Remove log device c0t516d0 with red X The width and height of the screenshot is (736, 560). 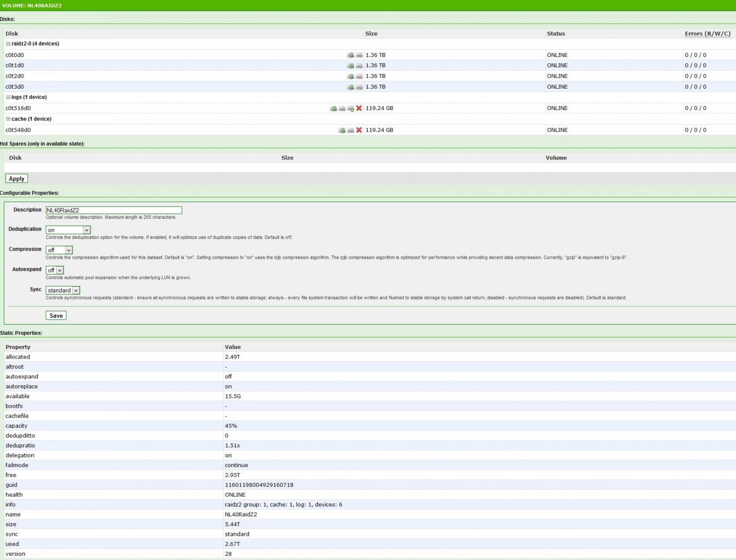tap(359, 109)
